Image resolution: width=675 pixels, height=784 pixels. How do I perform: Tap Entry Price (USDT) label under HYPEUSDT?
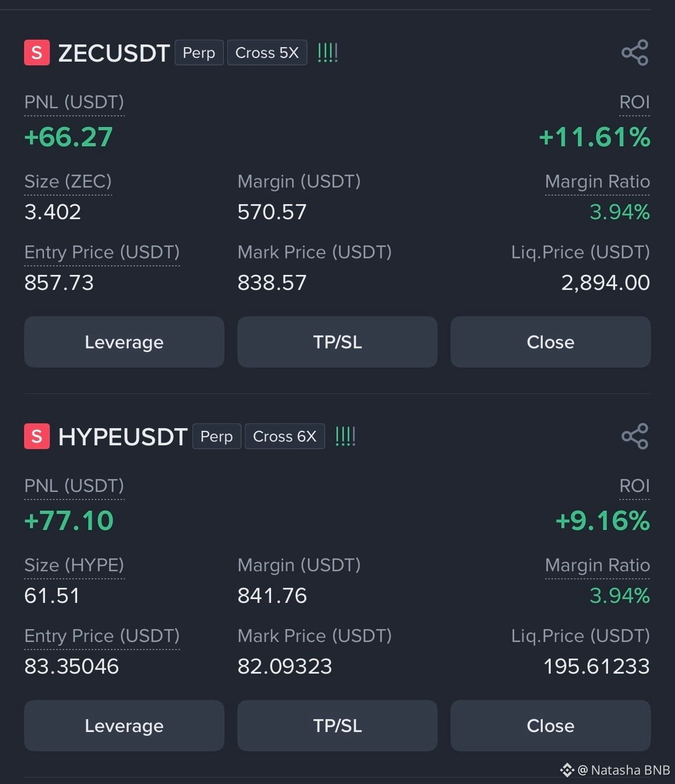point(102,636)
